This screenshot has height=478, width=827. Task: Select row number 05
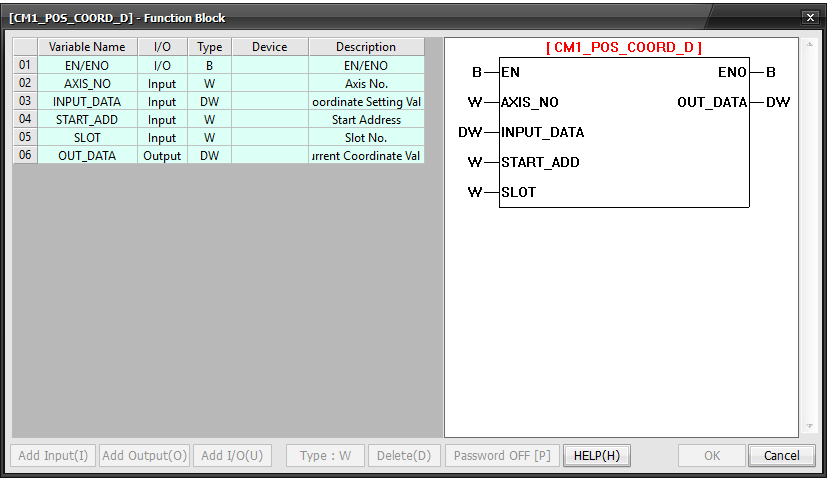click(x=25, y=137)
